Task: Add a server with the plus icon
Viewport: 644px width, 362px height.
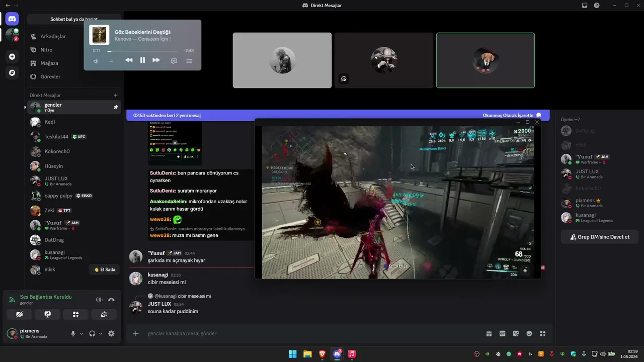Action: [x=12, y=57]
